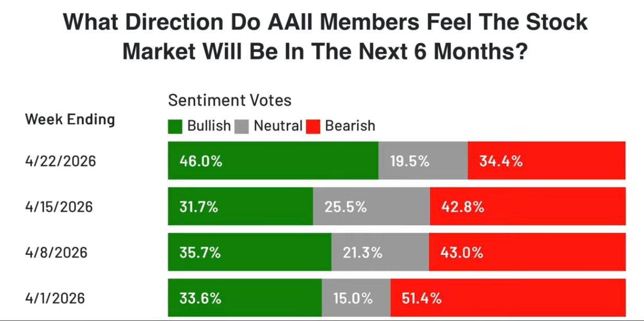Image resolution: width=644 pixels, height=321 pixels.
Task: Click the red Bearish legend swatch
Action: [313, 127]
